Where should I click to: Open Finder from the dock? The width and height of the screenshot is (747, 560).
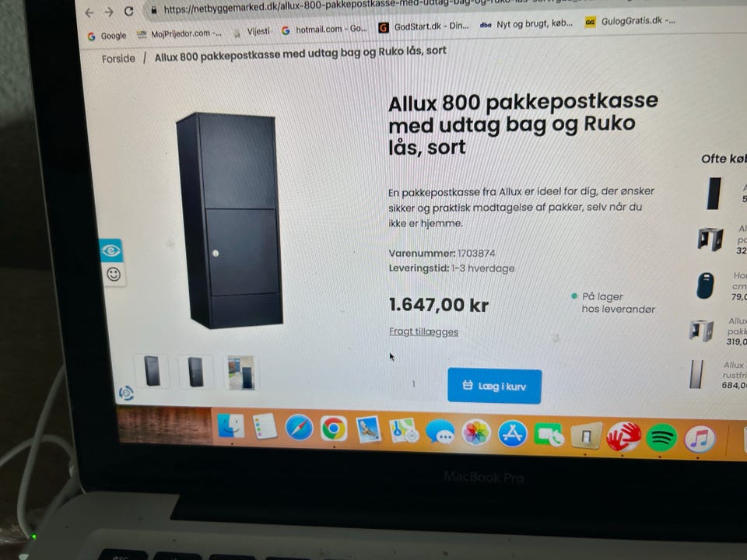[x=230, y=425]
